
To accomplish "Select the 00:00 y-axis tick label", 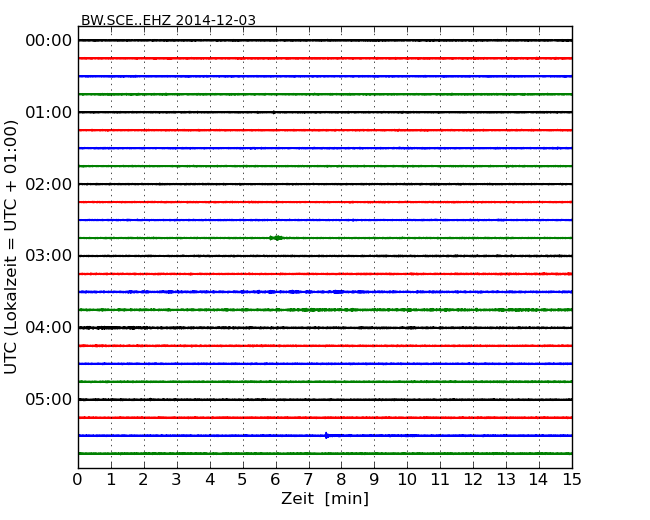I will [48, 40].
